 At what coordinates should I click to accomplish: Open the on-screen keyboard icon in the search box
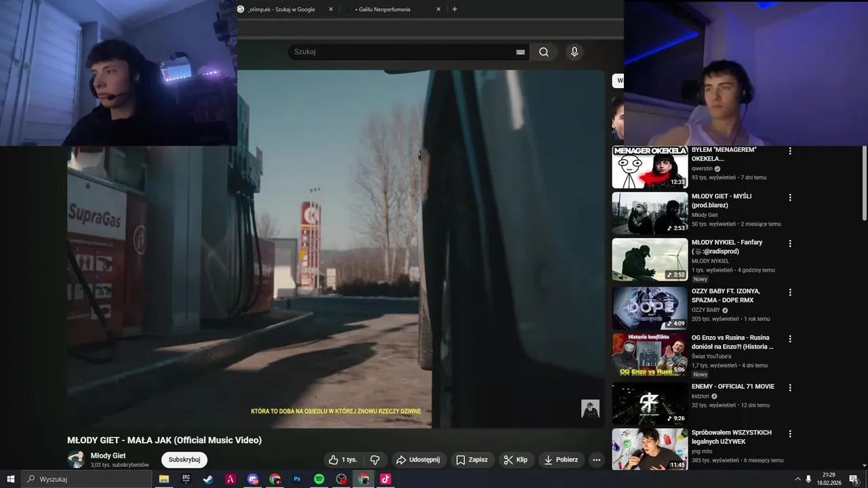point(520,52)
